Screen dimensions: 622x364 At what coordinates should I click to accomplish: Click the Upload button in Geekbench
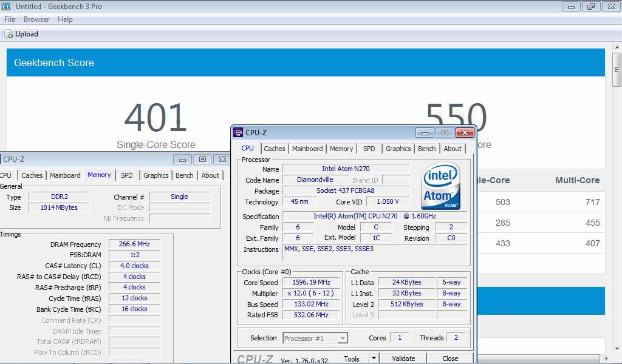pos(21,34)
